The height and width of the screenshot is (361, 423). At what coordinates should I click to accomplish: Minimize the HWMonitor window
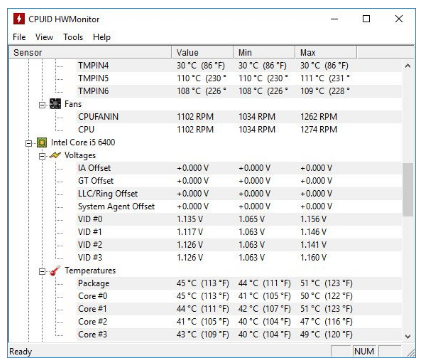pos(334,19)
